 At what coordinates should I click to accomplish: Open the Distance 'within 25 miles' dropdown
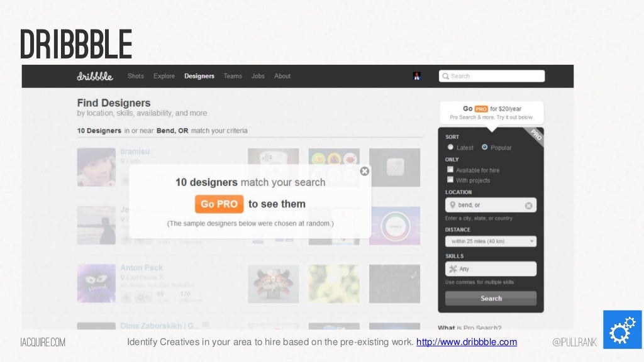[x=491, y=241]
